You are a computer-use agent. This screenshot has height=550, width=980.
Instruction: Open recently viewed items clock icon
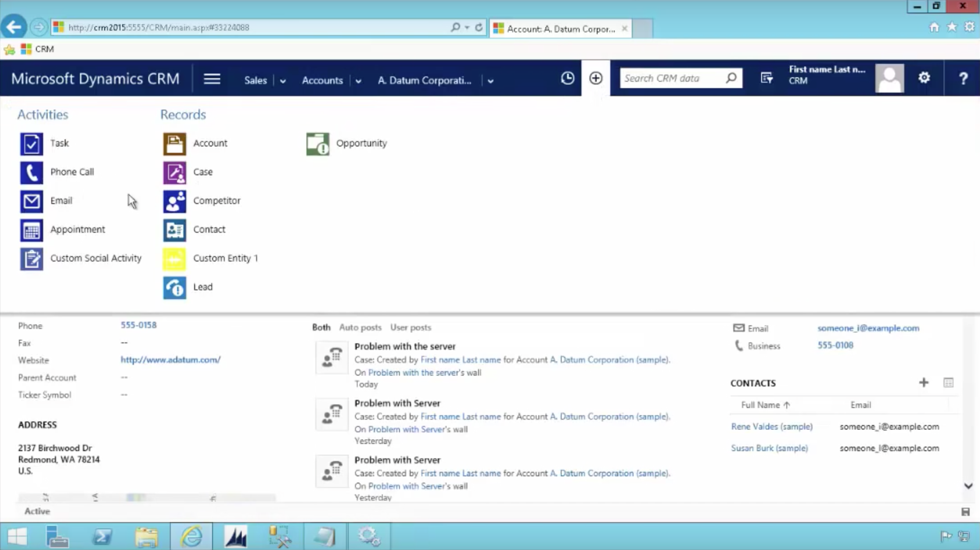coord(568,78)
